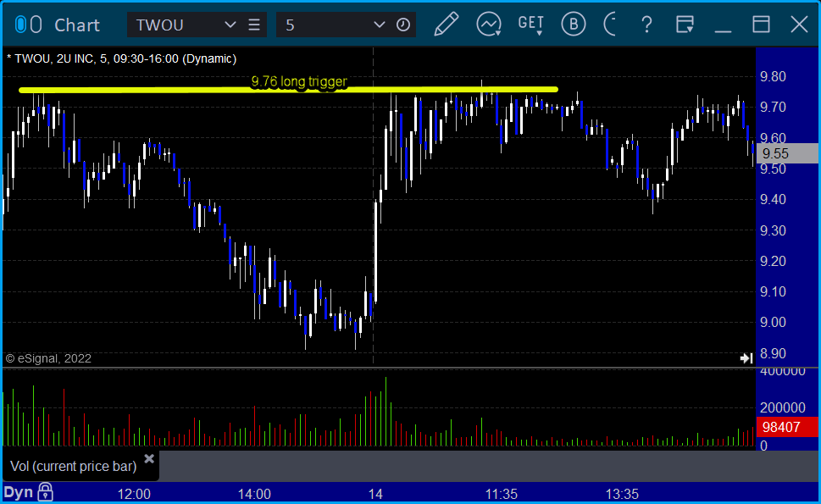
Task: Click the 9.80 price axis label
Action: pos(773,77)
